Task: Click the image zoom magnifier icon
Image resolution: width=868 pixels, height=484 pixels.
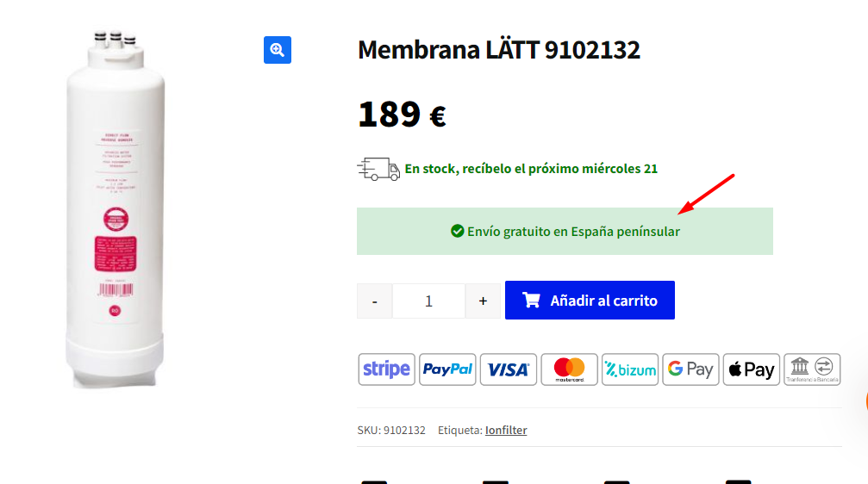Action: tap(278, 50)
